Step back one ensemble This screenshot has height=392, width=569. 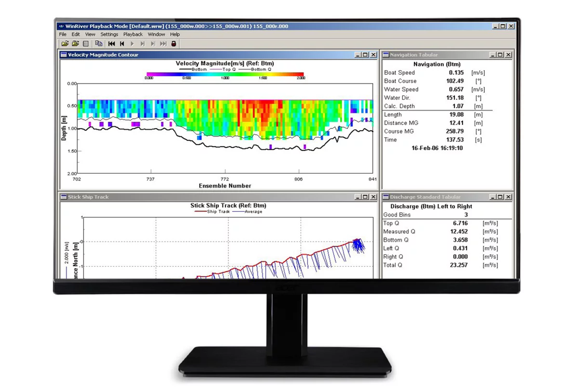pos(122,44)
